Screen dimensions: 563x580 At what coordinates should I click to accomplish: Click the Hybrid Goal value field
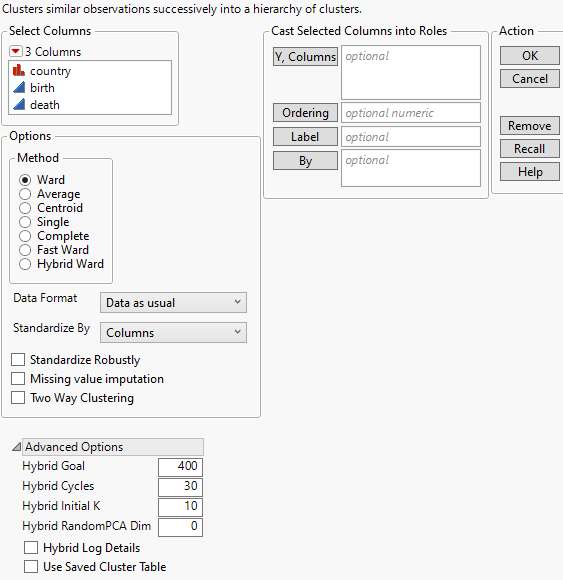pyautogui.click(x=180, y=467)
